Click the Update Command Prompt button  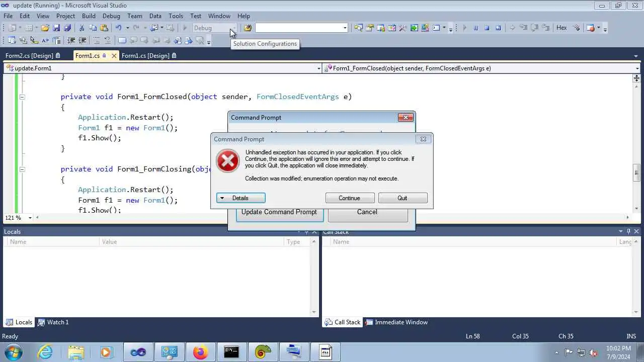point(279,212)
